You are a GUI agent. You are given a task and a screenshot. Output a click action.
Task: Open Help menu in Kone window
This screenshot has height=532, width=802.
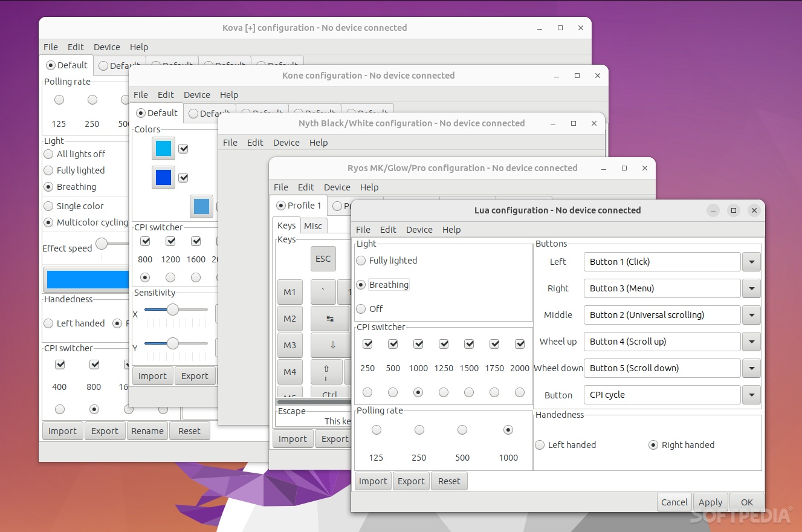(x=229, y=95)
